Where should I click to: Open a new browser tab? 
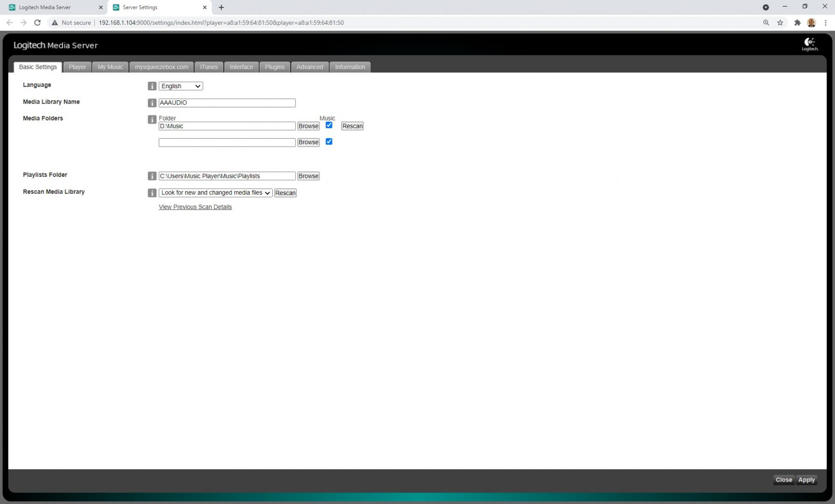pyautogui.click(x=221, y=7)
